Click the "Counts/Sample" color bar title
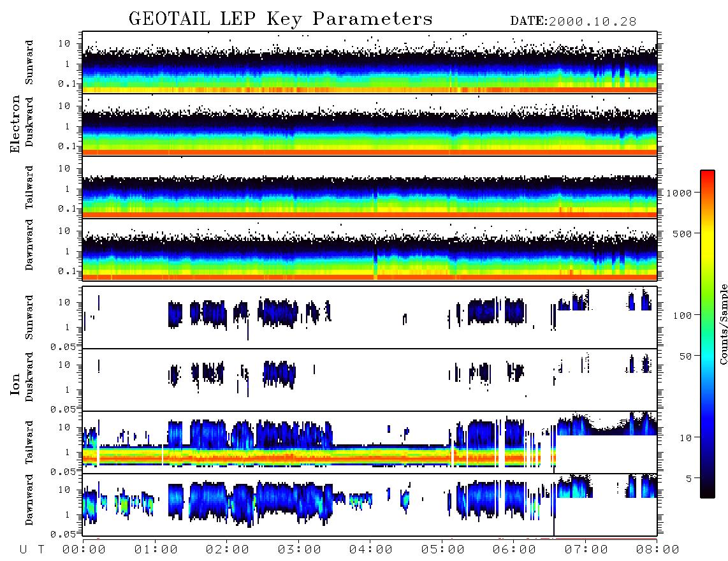This screenshot has height=561, width=728. [x=723, y=324]
